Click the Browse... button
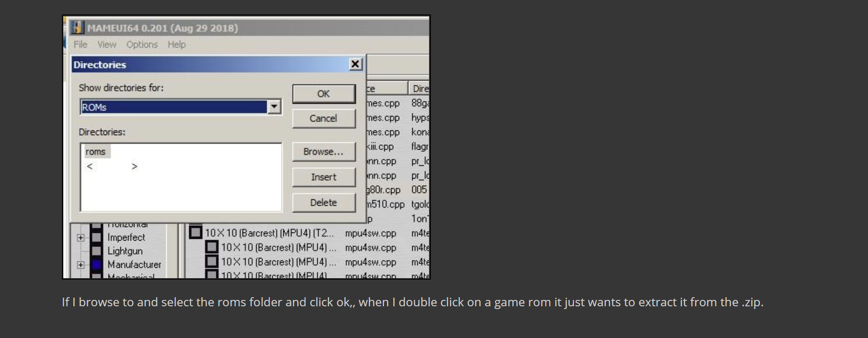The width and height of the screenshot is (868, 338). coord(324,152)
